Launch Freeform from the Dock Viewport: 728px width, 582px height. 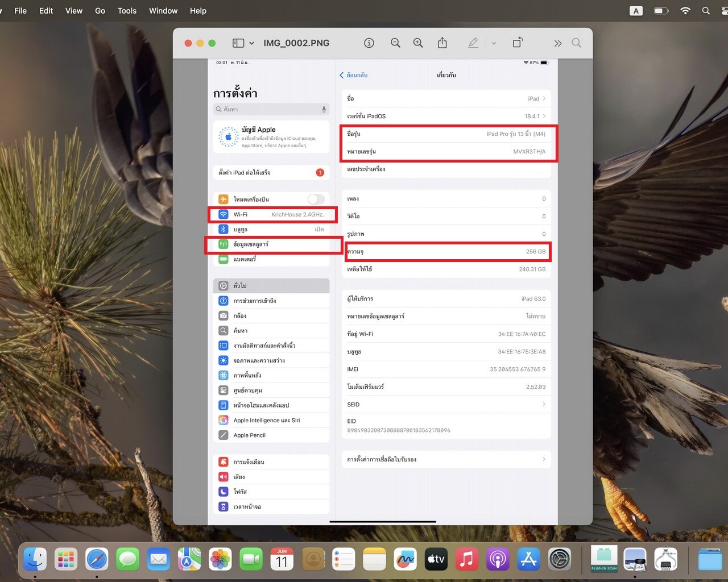405,559
